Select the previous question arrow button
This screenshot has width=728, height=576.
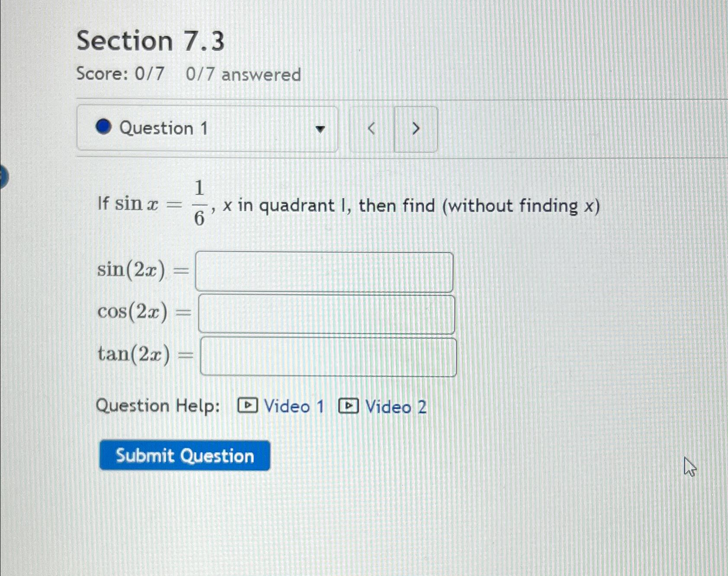point(371,129)
